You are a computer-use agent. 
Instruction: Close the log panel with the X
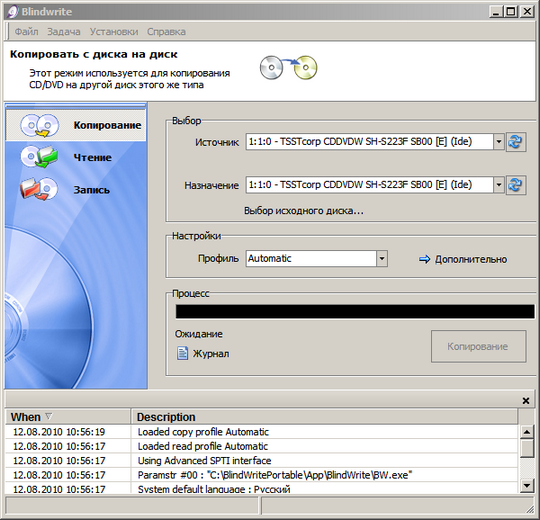pyautogui.click(x=526, y=401)
